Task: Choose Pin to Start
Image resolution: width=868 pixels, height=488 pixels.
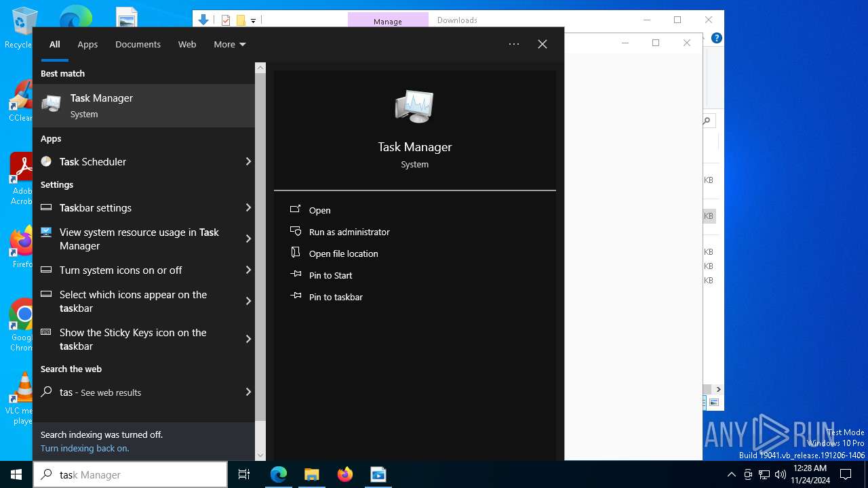Action: pos(331,275)
